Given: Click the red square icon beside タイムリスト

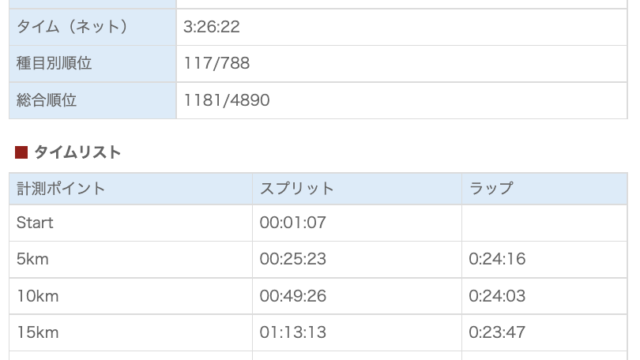Looking at the screenshot, I should 21,152.
